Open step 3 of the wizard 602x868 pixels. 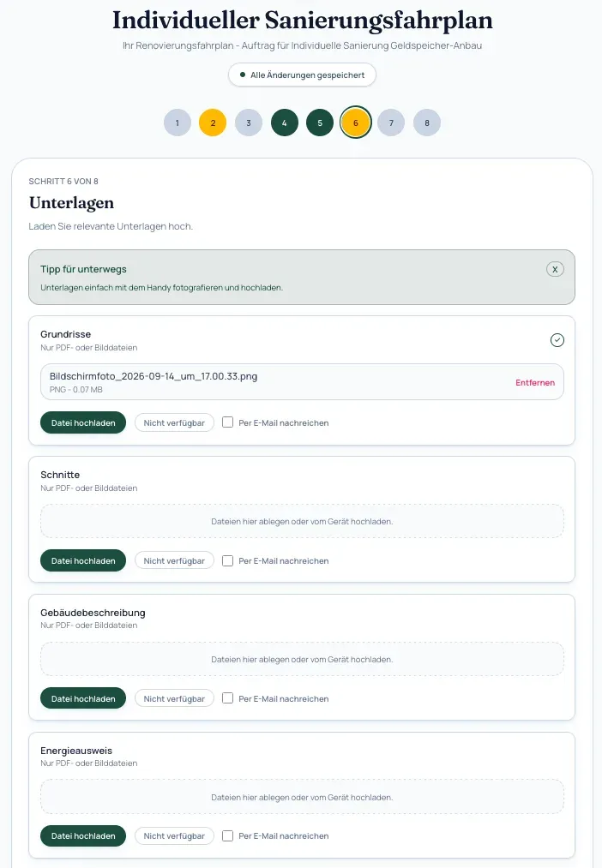point(249,123)
